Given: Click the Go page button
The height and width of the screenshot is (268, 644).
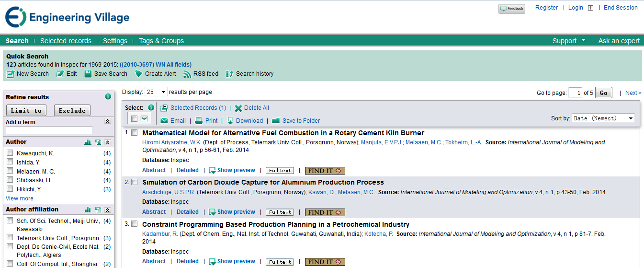Looking at the screenshot, I should point(603,93).
